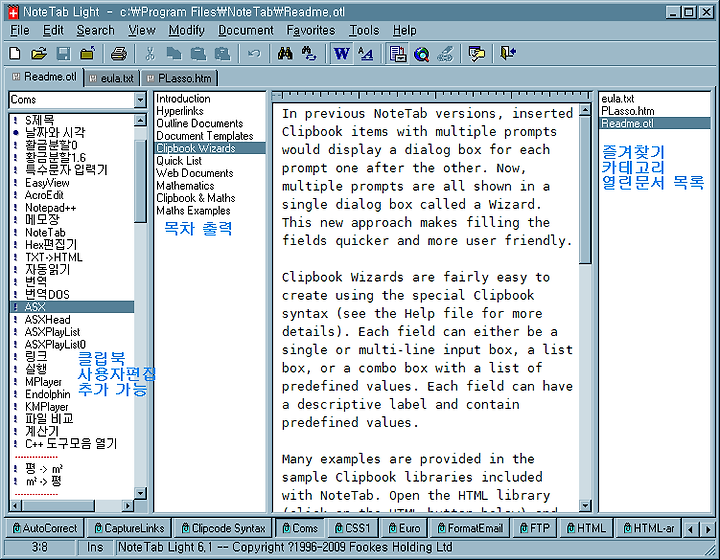Click the Replace text icon

pyautogui.click(x=309, y=54)
